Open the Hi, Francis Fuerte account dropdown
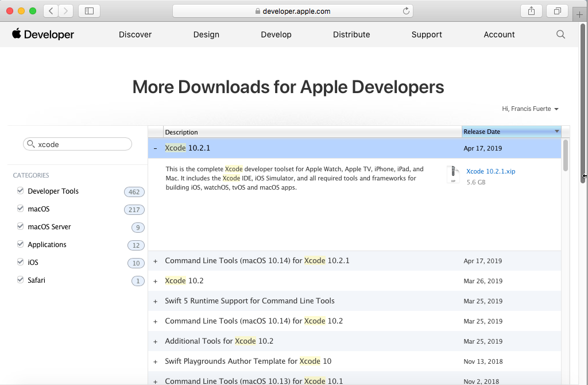 [530, 109]
